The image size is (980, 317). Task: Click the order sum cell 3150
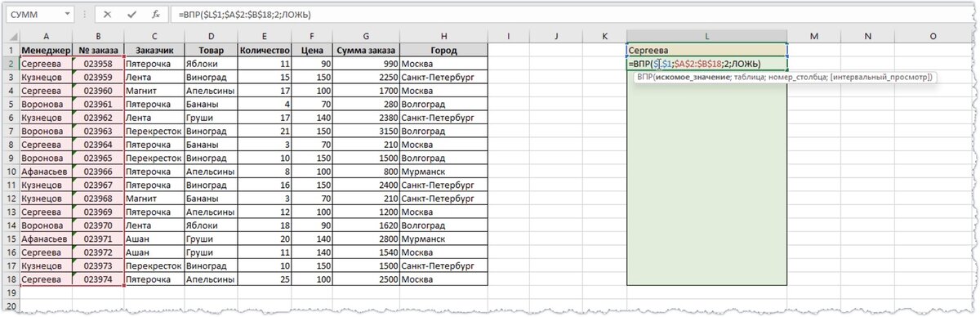366,132
